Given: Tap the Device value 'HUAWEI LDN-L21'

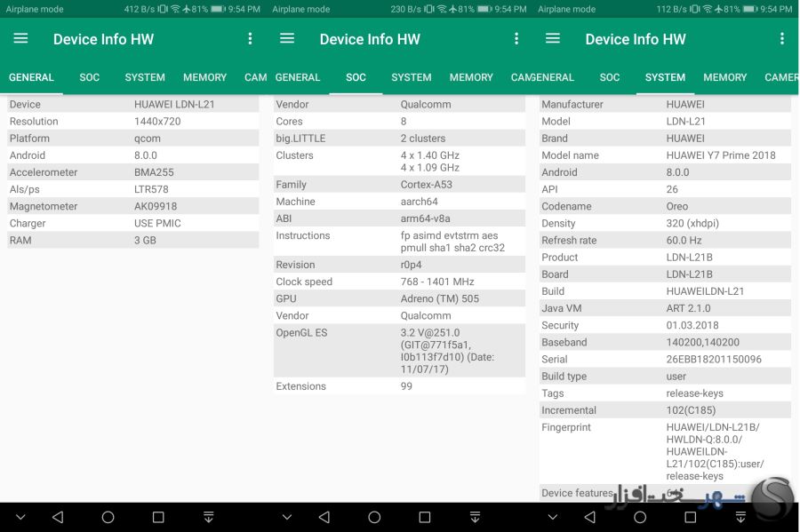Looking at the screenshot, I should click(x=174, y=105).
